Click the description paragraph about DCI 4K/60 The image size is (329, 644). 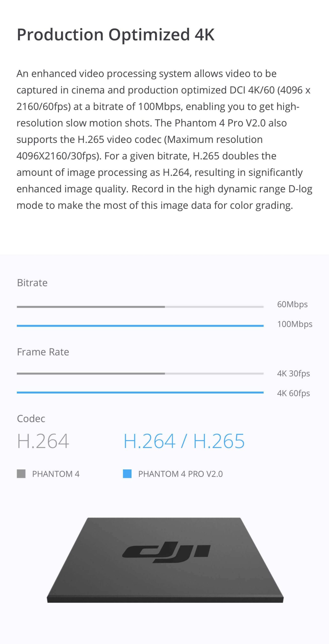point(164,139)
